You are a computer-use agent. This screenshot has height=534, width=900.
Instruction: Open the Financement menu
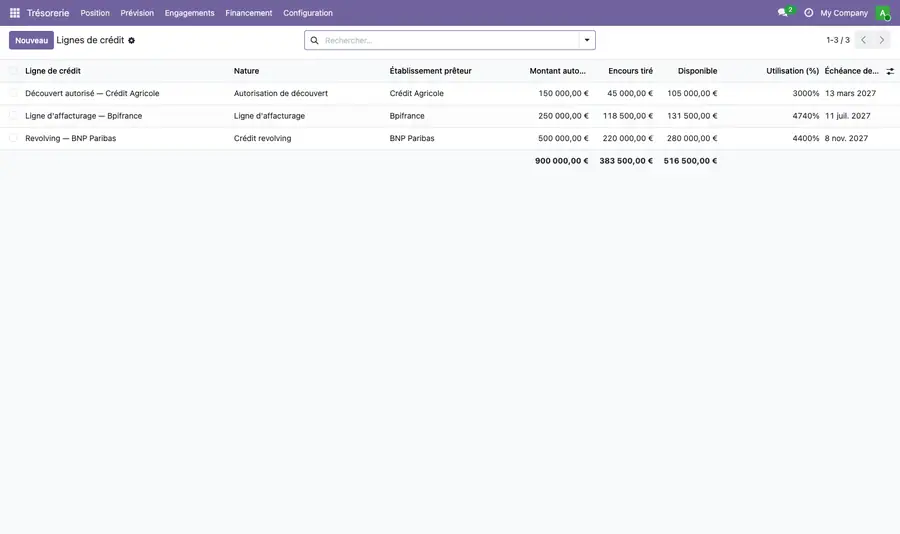249,13
